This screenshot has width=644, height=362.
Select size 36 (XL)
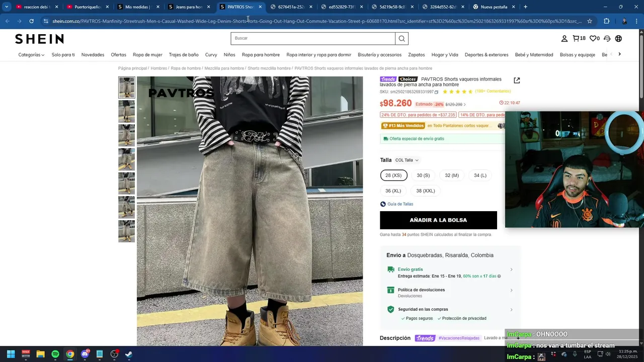point(393,191)
